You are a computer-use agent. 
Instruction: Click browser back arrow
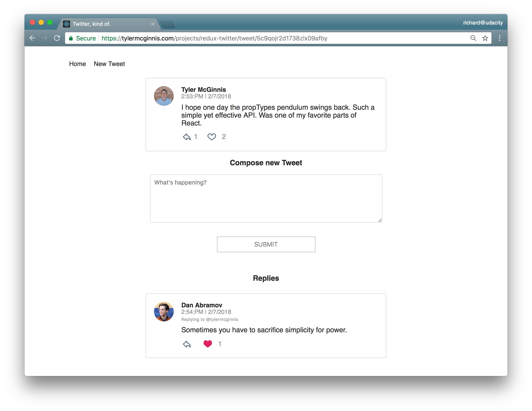point(32,38)
